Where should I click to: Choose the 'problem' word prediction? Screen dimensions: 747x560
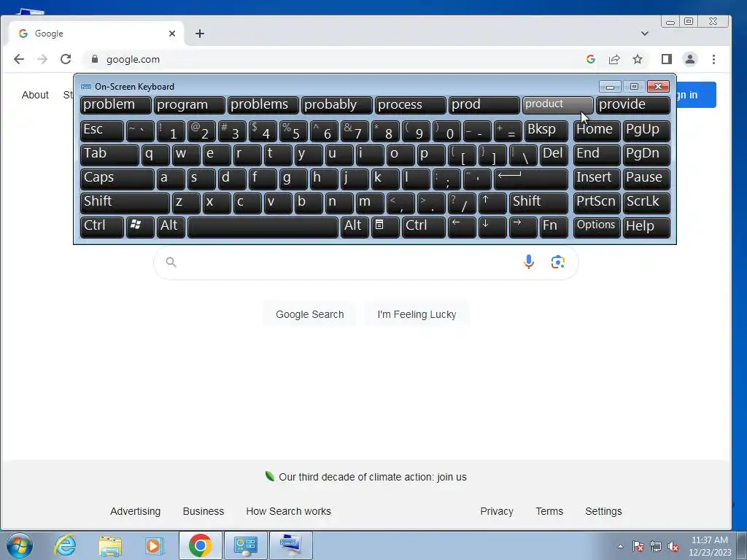click(116, 105)
